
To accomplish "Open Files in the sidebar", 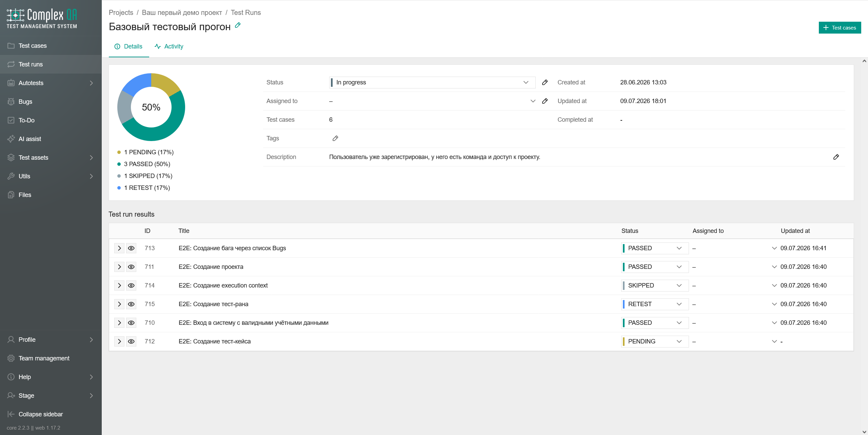I will coord(51,195).
